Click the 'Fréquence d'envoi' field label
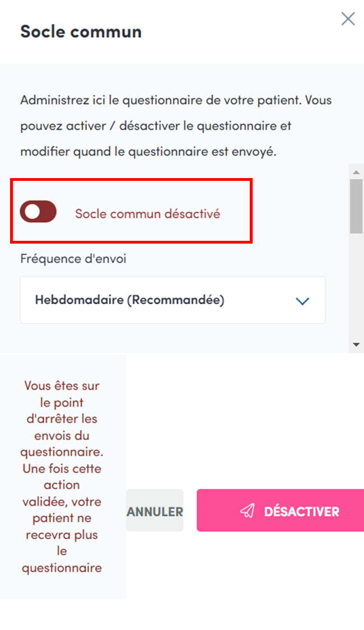 (73, 259)
